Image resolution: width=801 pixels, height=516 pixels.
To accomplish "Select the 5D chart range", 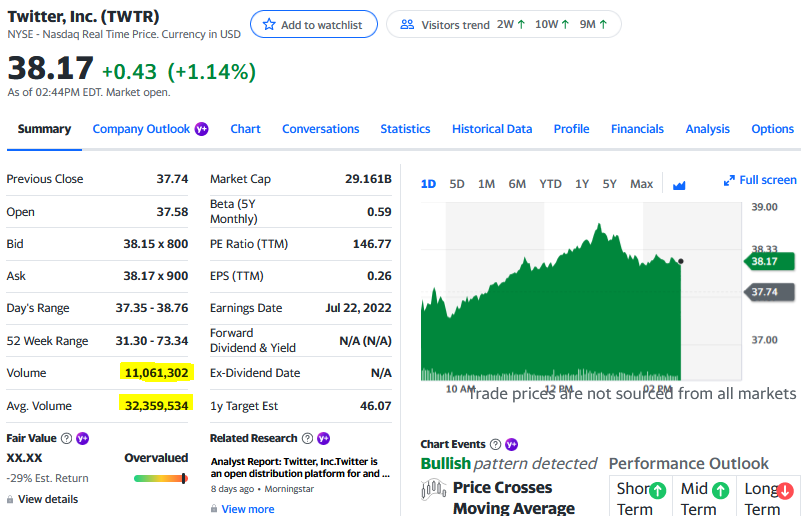I will point(457,184).
